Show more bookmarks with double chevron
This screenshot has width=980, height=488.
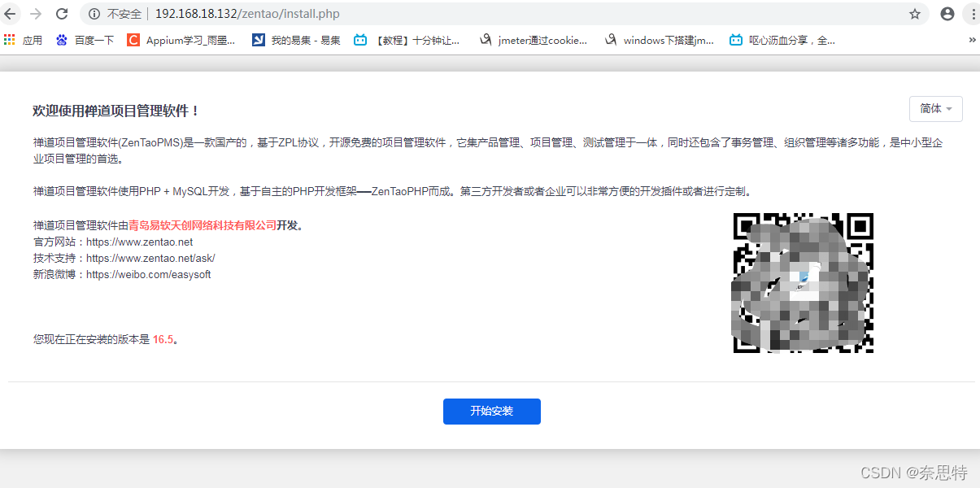(x=972, y=39)
